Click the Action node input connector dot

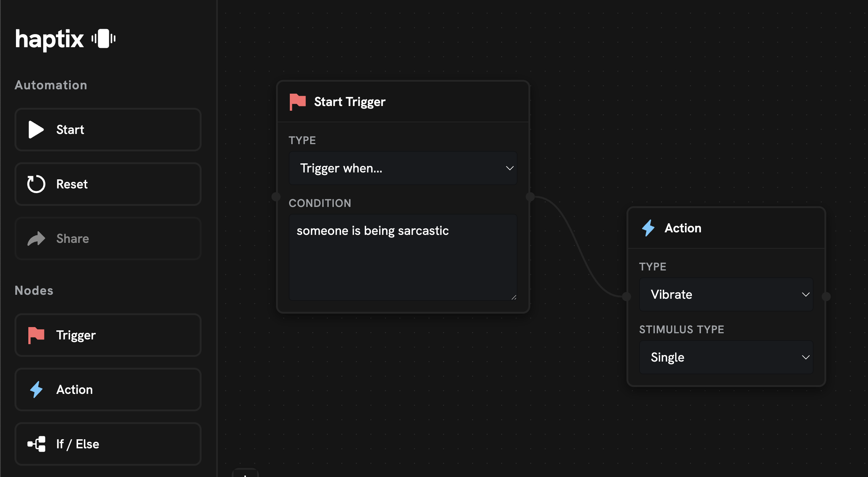(x=626, y=297)
